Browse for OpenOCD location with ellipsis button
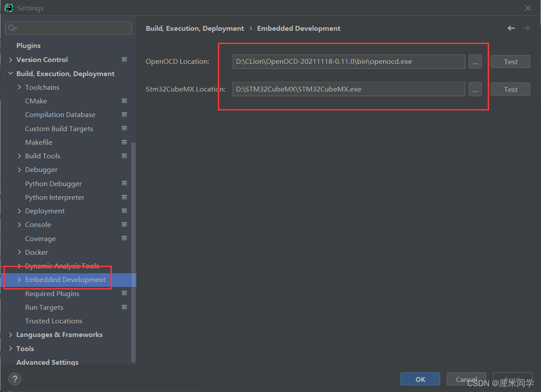 click(475, 62)
